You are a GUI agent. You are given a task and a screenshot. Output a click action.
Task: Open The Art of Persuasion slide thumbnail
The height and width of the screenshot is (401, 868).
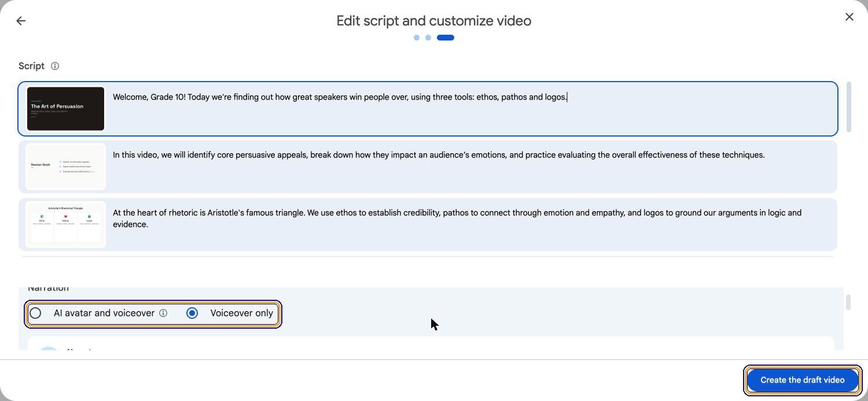tap(65, 109)
